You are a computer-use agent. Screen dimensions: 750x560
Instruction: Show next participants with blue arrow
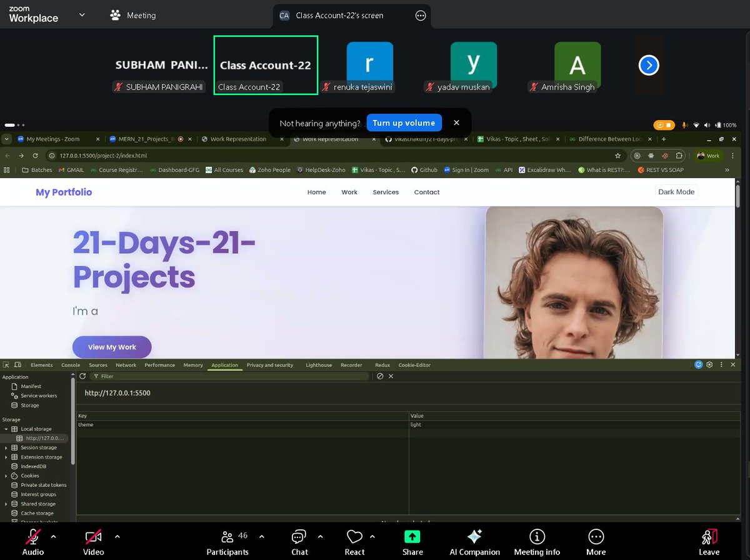(649, 65)
